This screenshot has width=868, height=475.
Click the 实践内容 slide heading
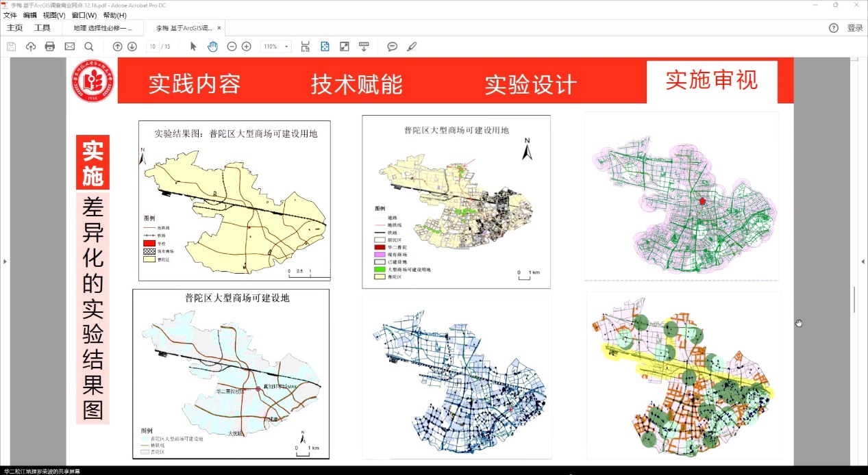click(x=195, y=84)
